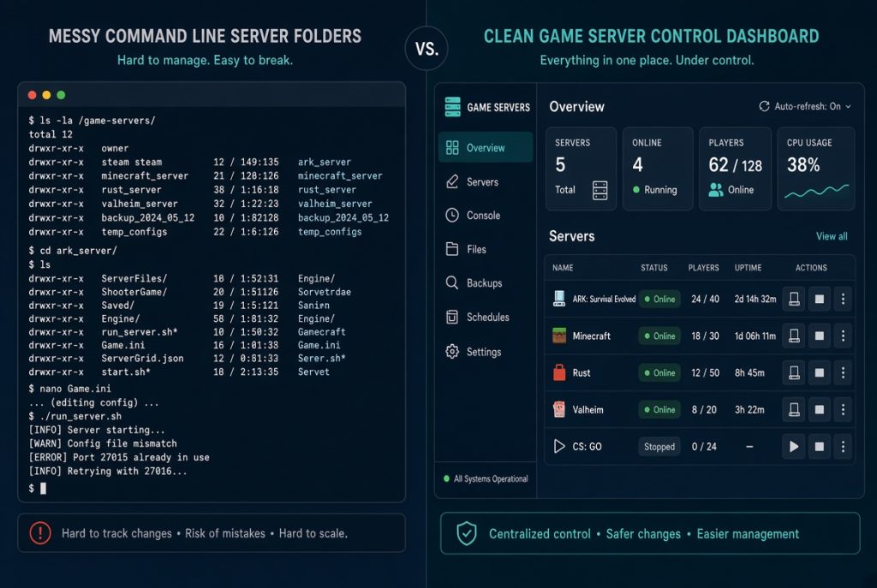
Task: Open the Files sidebar item
Action: pyautogui.click(x=485, y=249)
